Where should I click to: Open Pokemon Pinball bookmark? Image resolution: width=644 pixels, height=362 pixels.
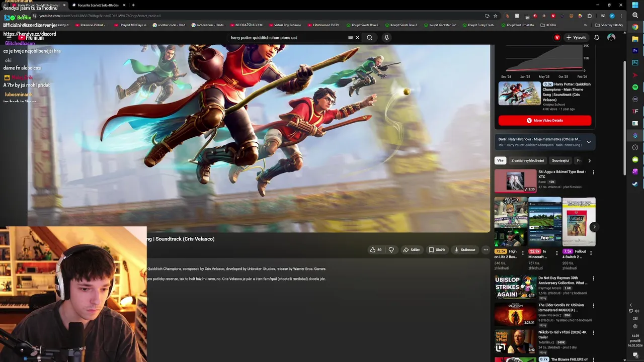point(91,25)
